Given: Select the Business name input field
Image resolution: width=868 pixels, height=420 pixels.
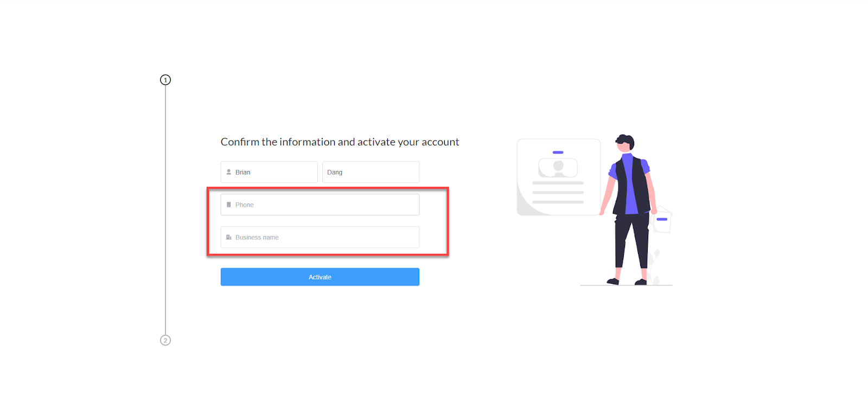Looking at the screenshot, I should [x=320, y=237].
